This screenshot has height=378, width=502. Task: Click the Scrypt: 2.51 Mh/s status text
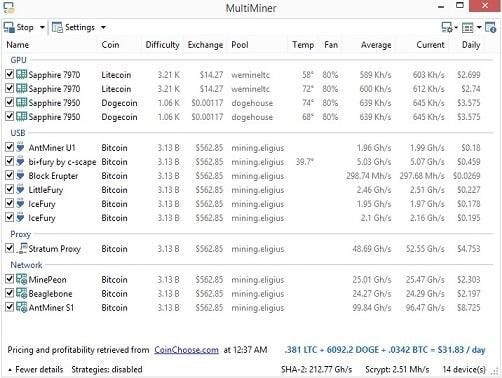tap(397, 369)
